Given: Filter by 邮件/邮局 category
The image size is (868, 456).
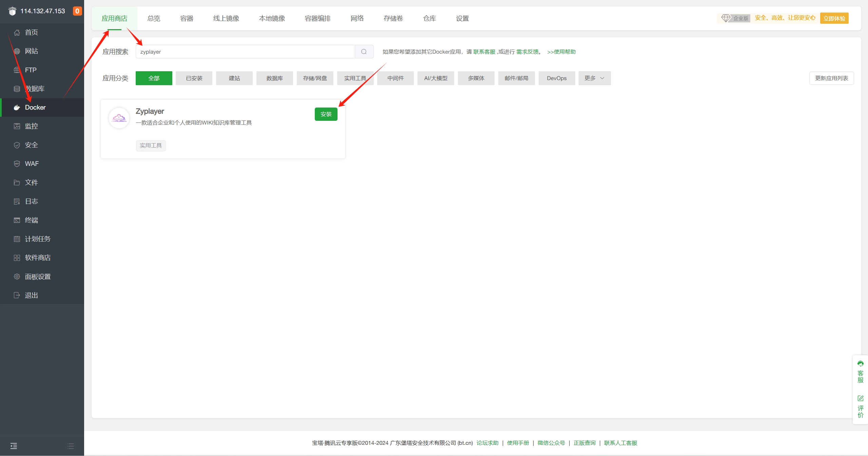Looking at the screenshot, I should pyautogui.click(x=516, y=78).
